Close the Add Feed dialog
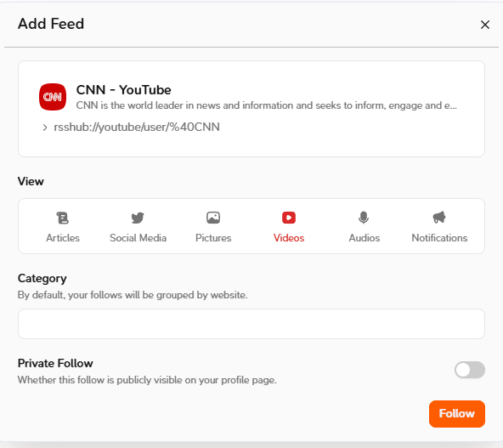The height and width of the screenshot is (448, 503). [484, 25]
